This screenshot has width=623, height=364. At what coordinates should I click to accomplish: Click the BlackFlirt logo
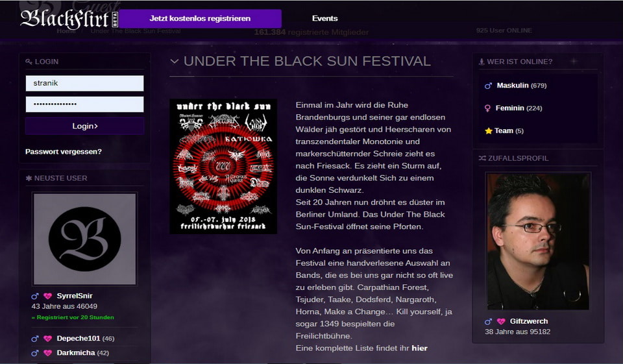pos(69,19)
